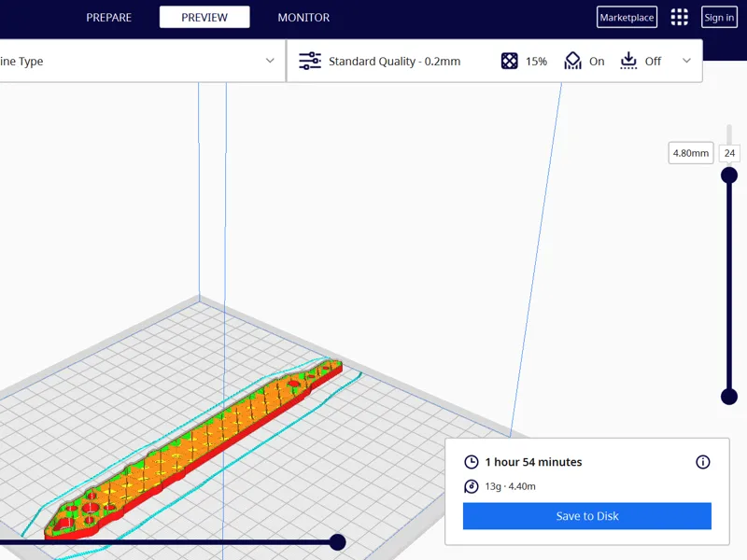Click the filament spool material icon
The image size is (747, 560).
[472, 486]
